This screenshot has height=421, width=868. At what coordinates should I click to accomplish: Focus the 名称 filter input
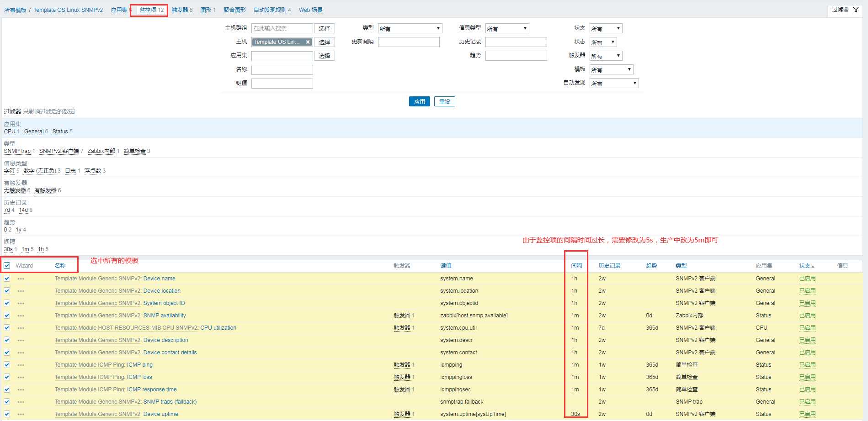point(282,69)
